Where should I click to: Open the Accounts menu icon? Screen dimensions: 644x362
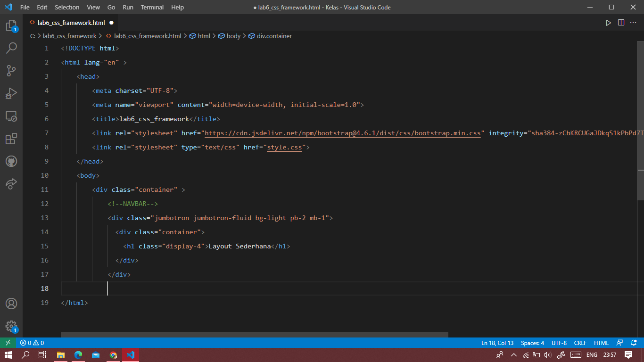11,304
